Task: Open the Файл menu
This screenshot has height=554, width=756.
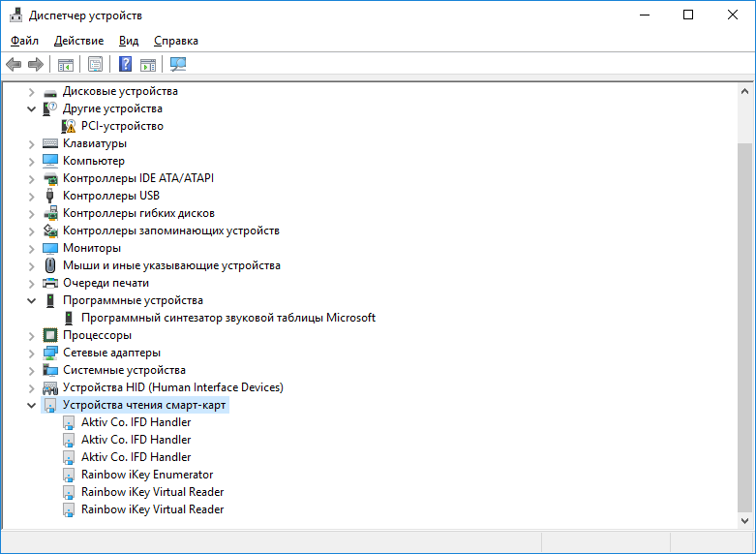Action: (24, 41)
